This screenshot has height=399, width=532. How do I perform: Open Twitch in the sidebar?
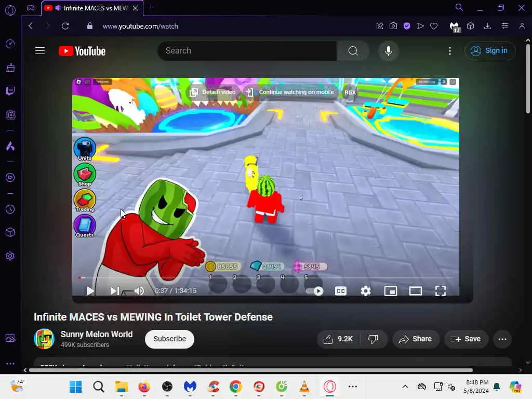[10, 91]
